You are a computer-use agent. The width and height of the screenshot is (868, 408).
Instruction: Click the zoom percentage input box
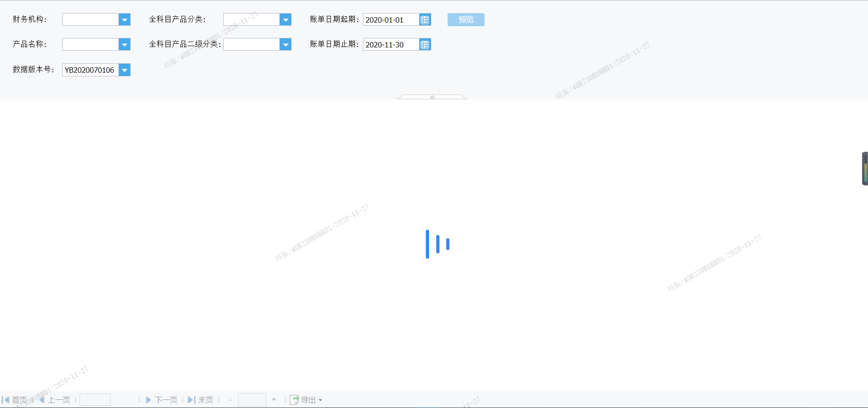tap(252, 400)
